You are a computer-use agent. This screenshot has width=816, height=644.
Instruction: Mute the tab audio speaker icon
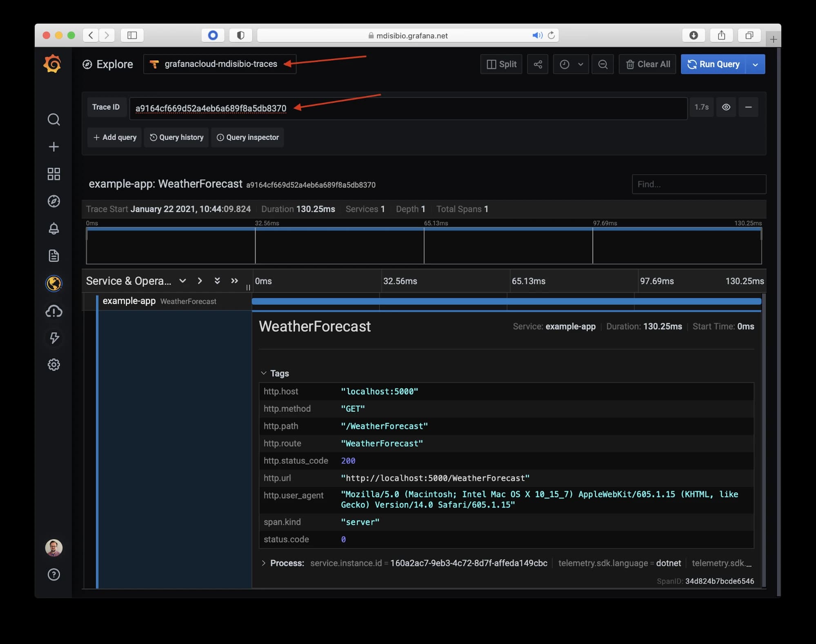[x=537, y=35]
